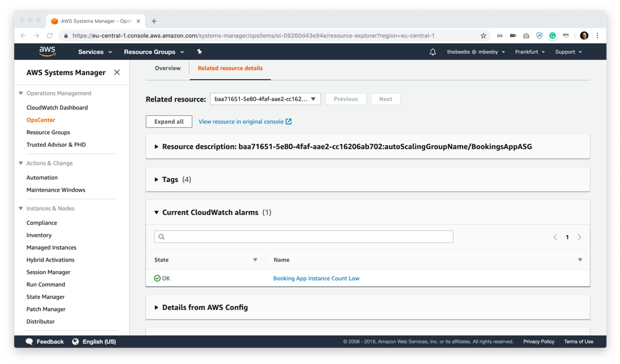
Task: Go to previous alarms page arrow
Action: pos(555,237)
